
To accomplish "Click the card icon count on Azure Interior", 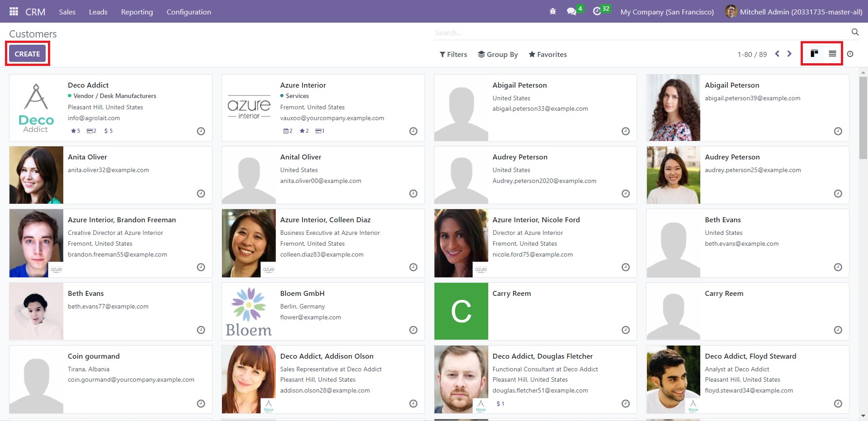I will 320,131.
